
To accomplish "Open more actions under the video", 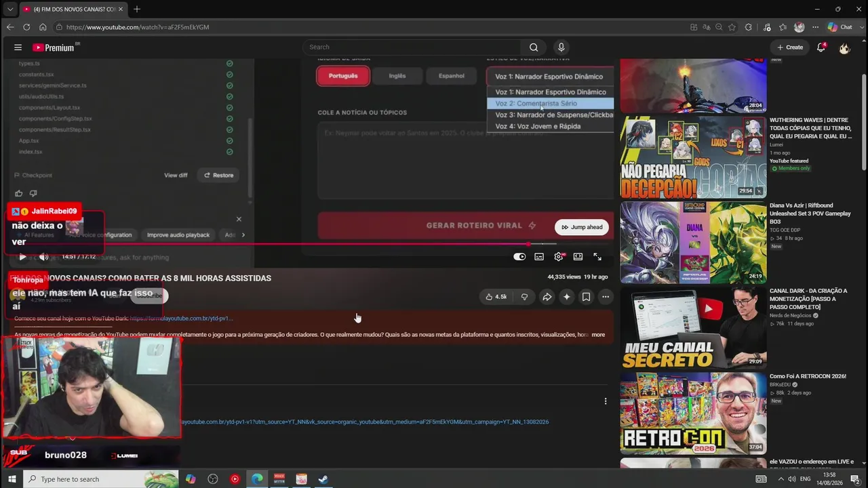I will pos(606,297).
